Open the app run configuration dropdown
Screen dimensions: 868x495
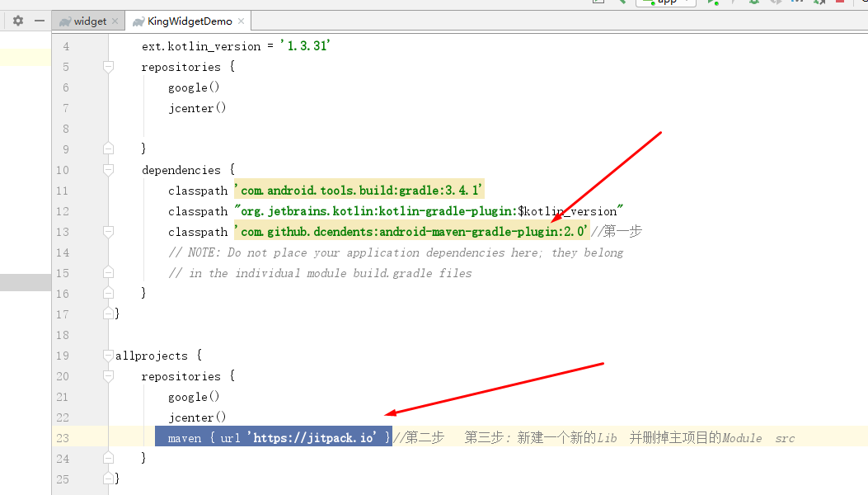point(664,2)
